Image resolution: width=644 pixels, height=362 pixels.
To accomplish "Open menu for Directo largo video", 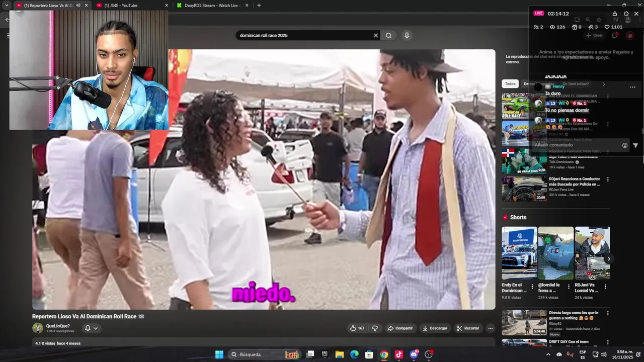I will point(608,313).
